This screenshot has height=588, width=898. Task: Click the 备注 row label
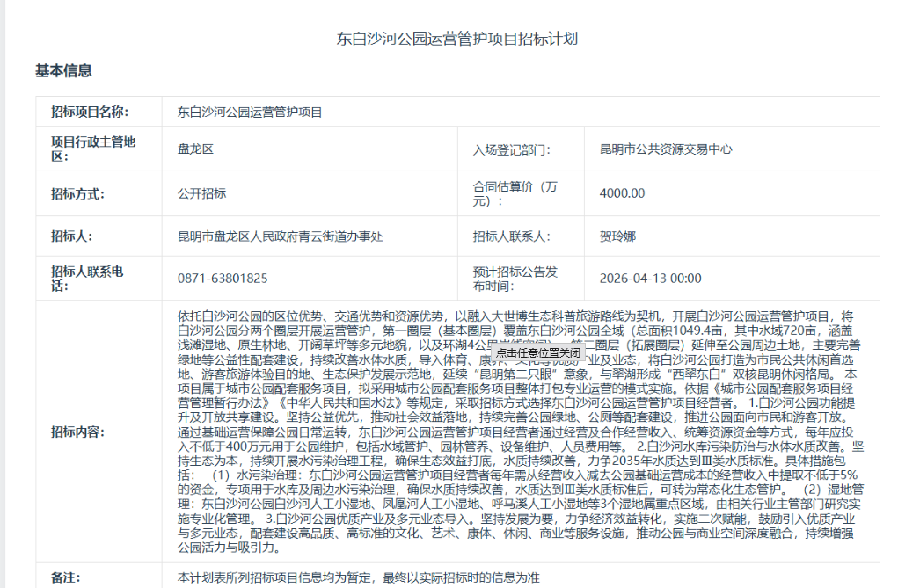[x=65, y=577]
